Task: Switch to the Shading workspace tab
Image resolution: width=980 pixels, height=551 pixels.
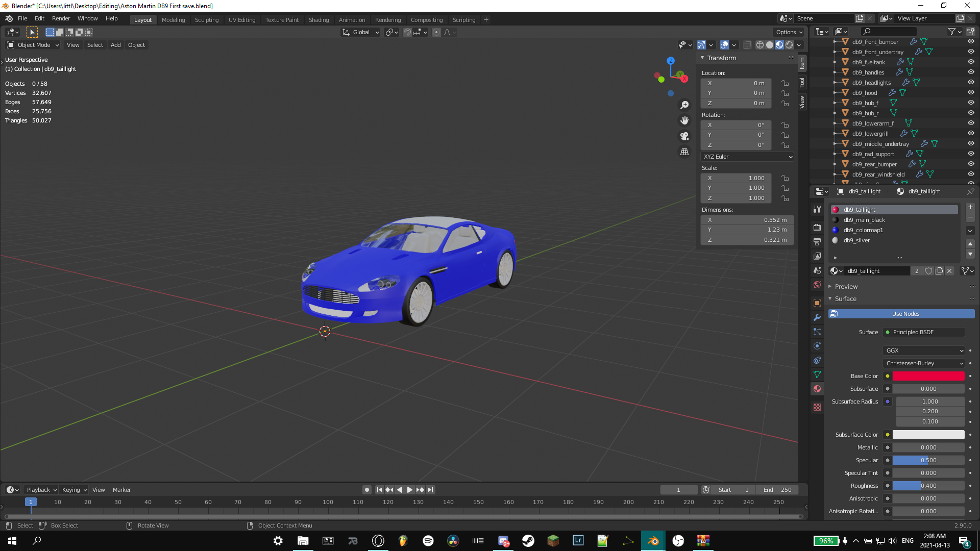Action: (318, 20)
